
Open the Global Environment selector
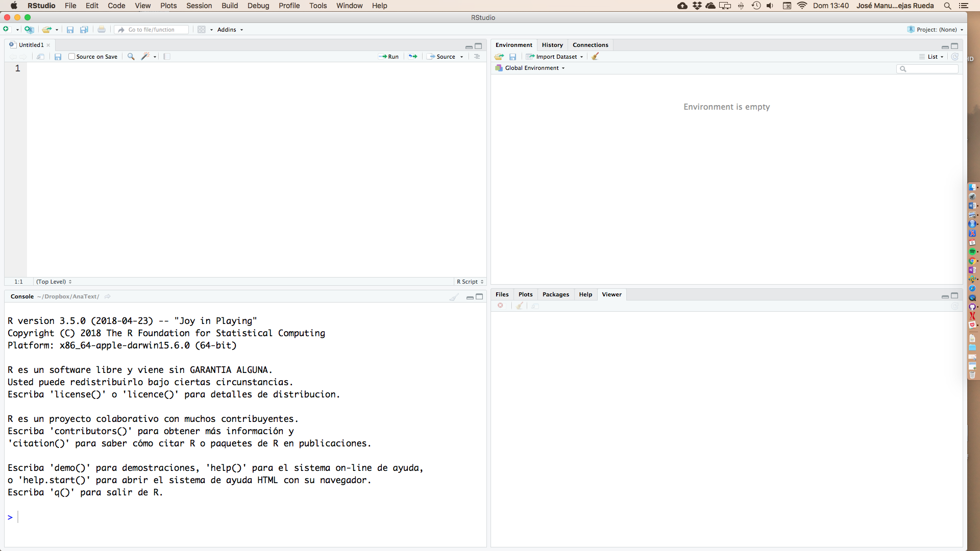click(x=530, y=68)
